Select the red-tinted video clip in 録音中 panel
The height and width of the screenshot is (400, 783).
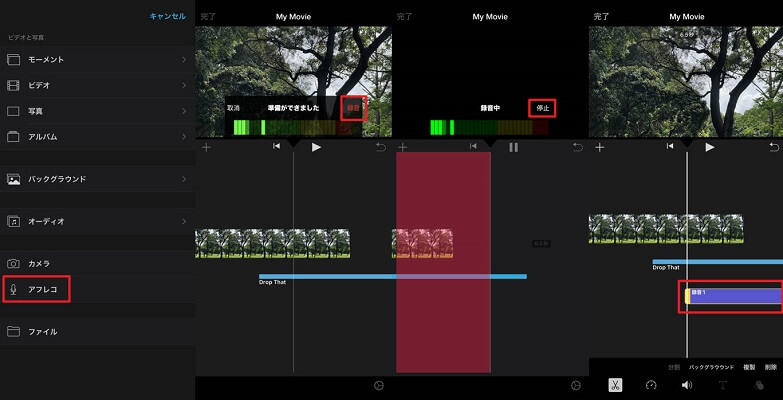[x=422, y=244]
